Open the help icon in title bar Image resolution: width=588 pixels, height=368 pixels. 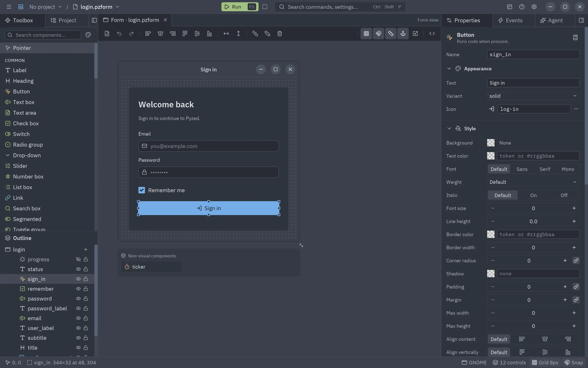tap(522, 7)
